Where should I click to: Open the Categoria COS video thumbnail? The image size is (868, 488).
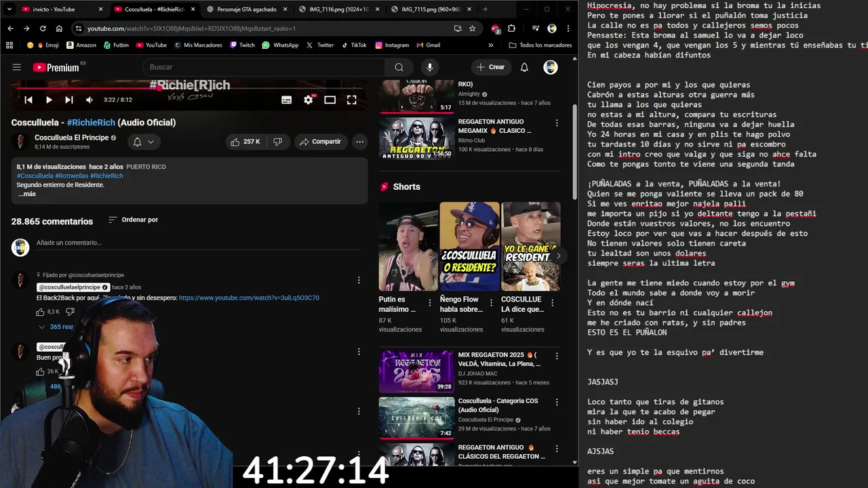click(416, 418)
